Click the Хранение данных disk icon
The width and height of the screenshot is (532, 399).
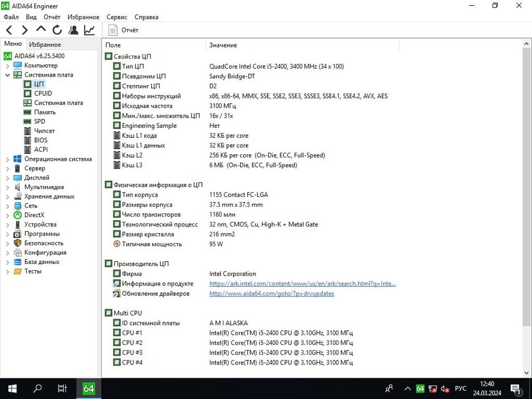tap(18, 196)
